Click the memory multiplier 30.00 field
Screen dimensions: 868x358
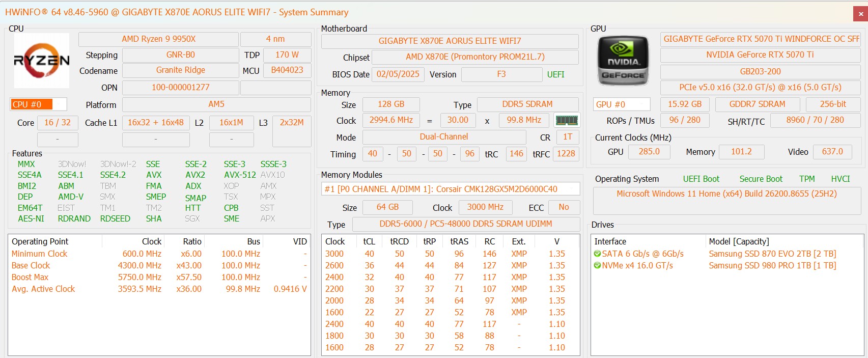click(x=458, y=120)
